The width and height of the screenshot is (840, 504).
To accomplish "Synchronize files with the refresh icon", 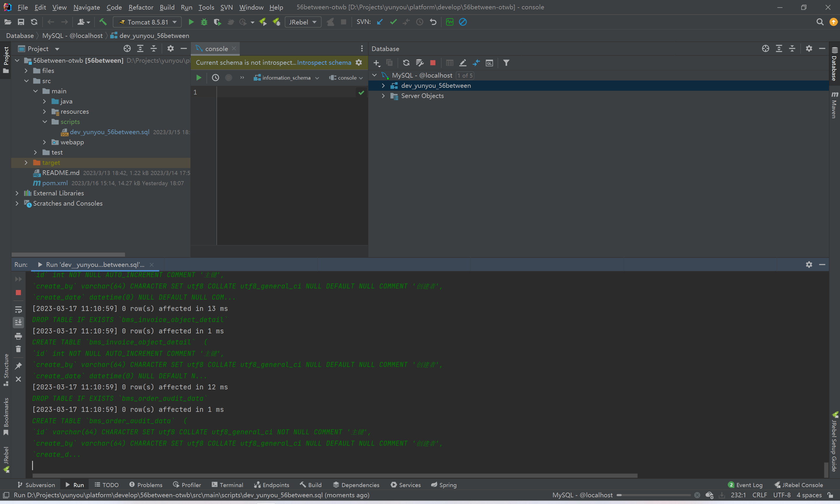I will (34, 22).
